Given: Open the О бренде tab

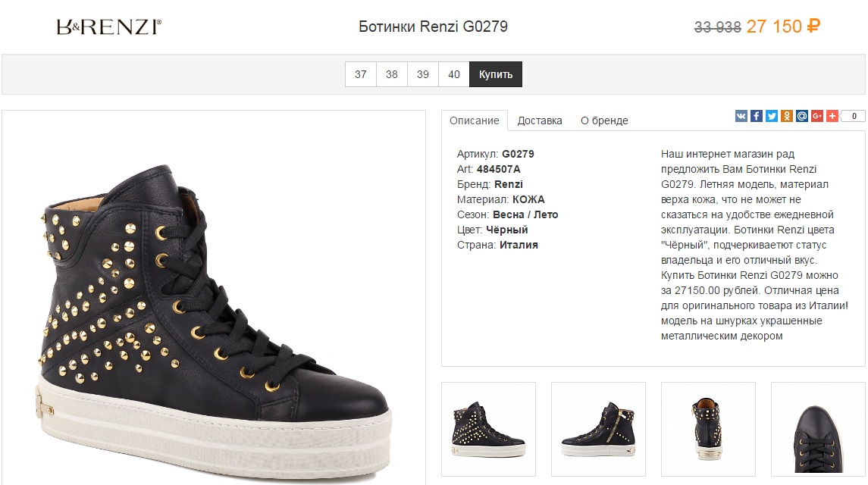Looking at the screenshot, I should [x=604, y=120].
